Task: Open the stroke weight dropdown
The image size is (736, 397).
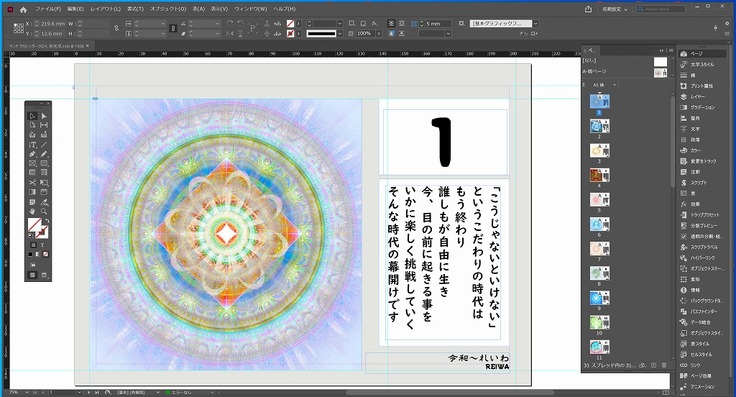Action: pyautogui.click(x=339, y=23)
